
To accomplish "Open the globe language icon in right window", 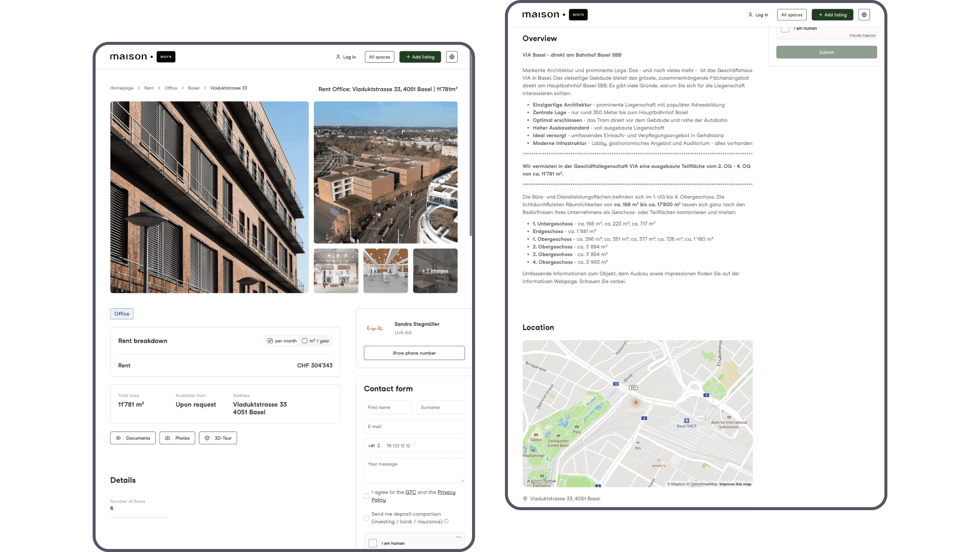I will [864, 14].
